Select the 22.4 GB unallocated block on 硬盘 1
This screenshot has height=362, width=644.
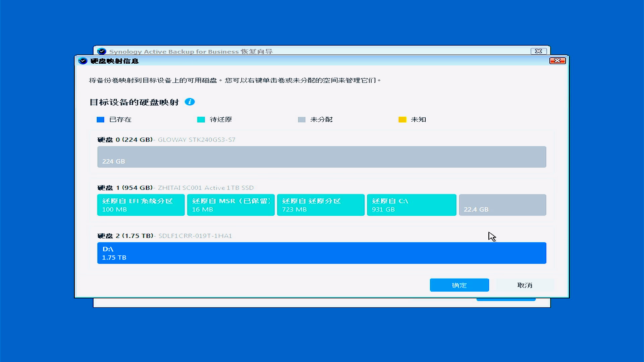click(x=502, y=205)
